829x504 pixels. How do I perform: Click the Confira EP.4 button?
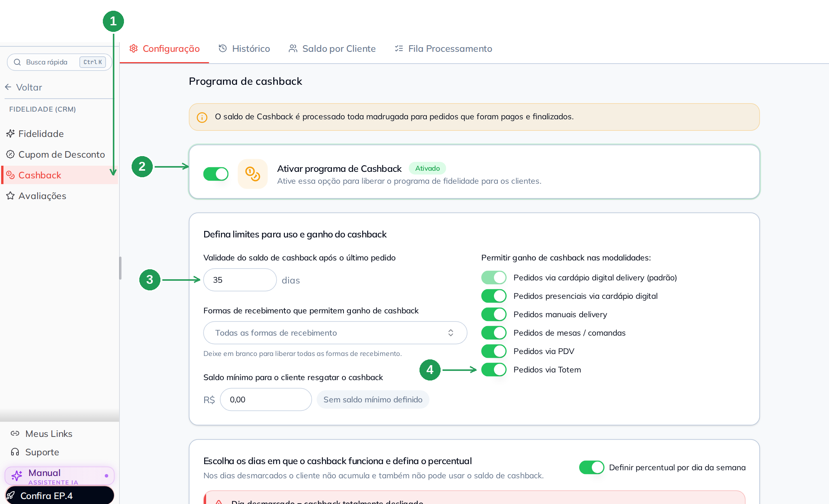click(59, 495)
